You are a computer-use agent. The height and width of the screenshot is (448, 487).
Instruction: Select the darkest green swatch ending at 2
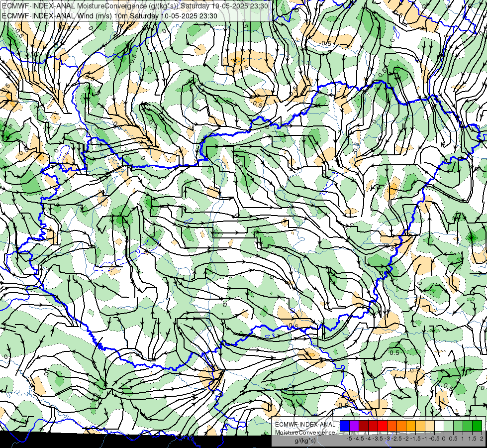pos(477,426)
